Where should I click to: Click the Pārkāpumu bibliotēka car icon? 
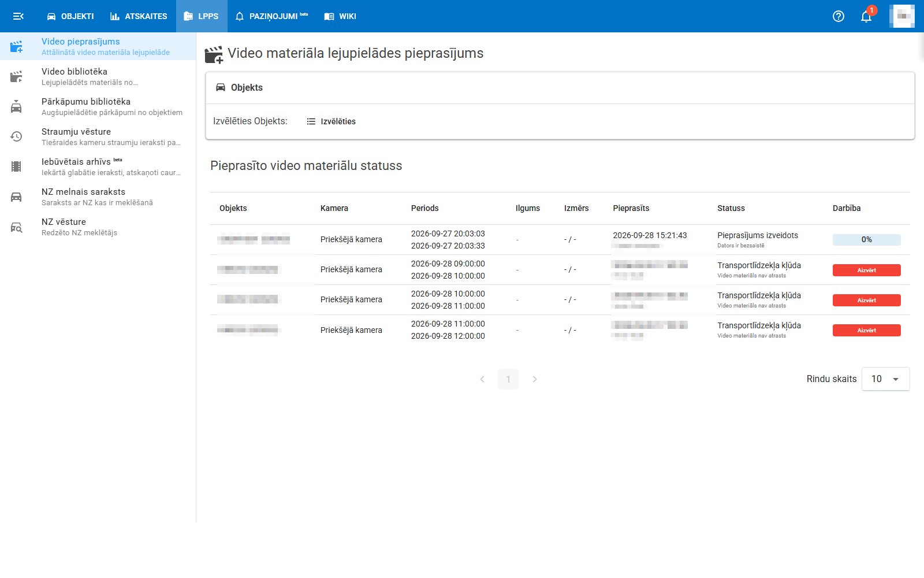[16, 106]
